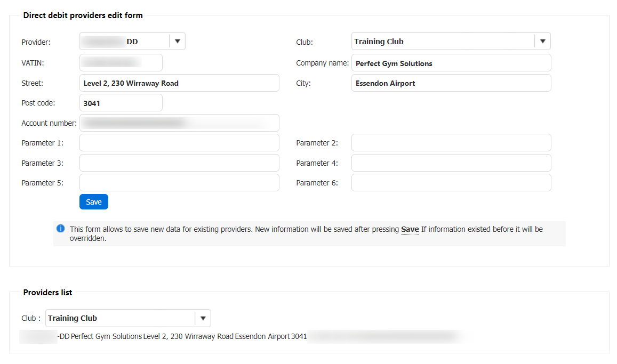Select the Parameter 3 text box
The image size is (617, 364).
pyautogui.click(x=179, y=163)
